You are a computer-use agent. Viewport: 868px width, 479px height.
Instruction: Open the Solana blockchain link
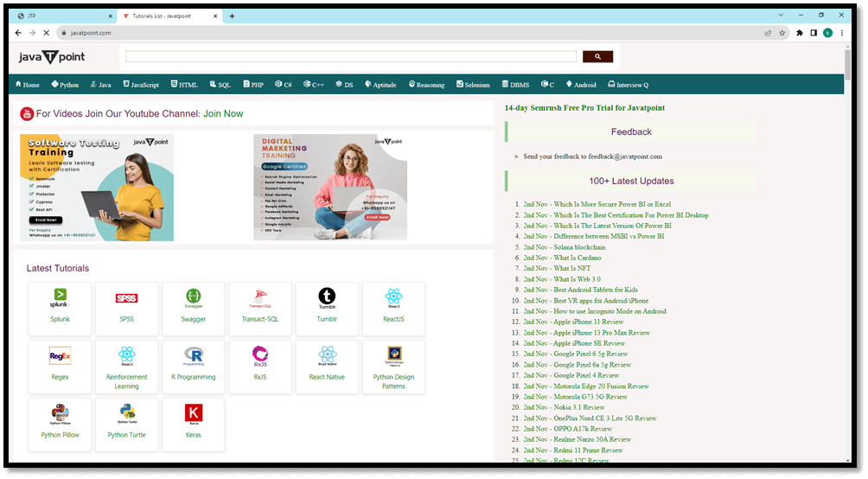[x=564, y=247]
